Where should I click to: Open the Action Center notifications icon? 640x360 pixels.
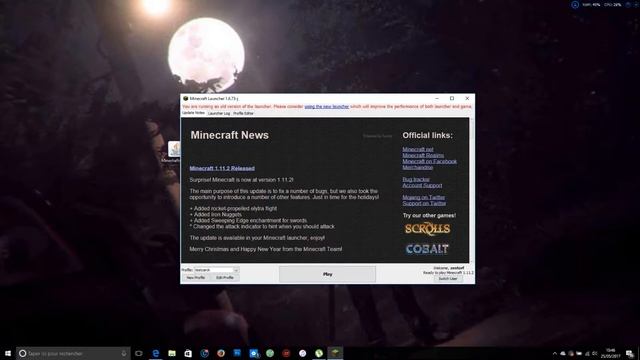click(629, 353)
